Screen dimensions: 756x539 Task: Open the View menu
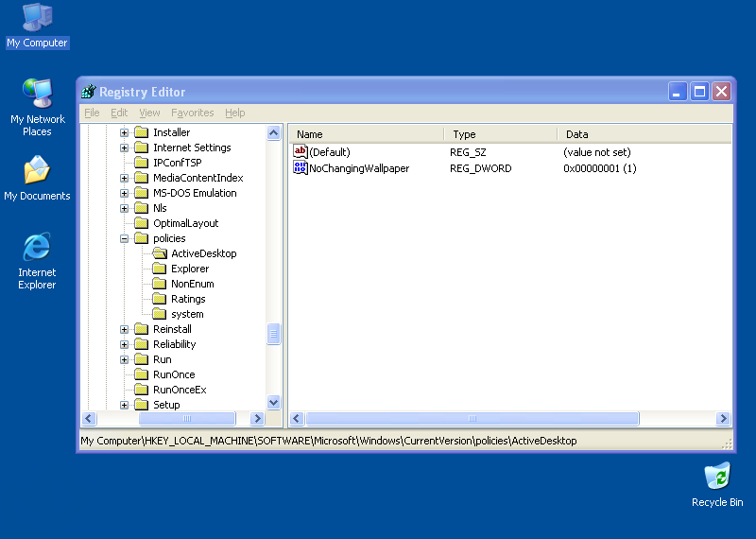tap(149, 113)
